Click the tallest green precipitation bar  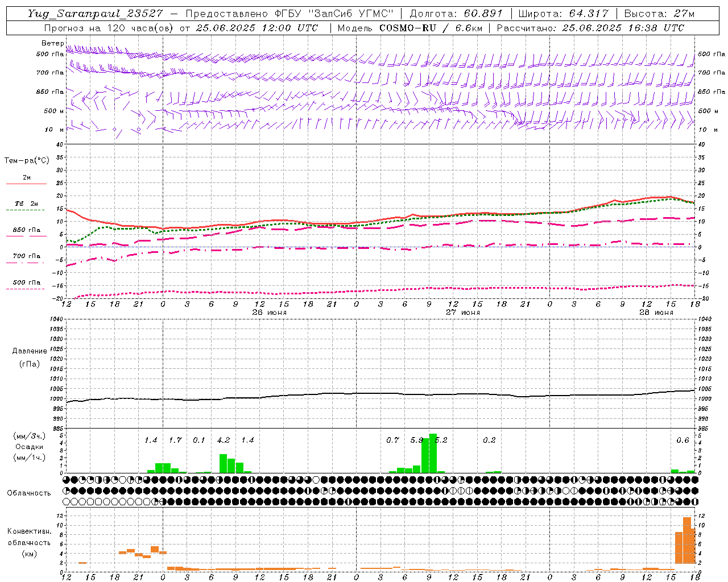tap(433, 454)
